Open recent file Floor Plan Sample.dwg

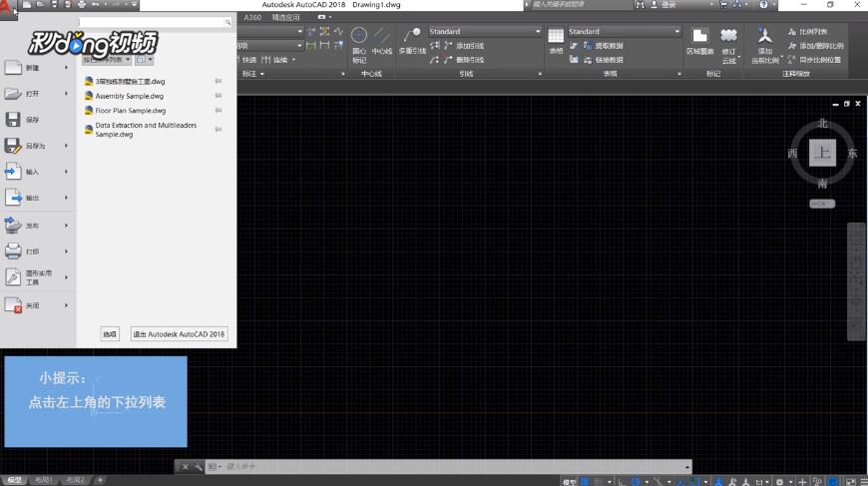[131, 111]
